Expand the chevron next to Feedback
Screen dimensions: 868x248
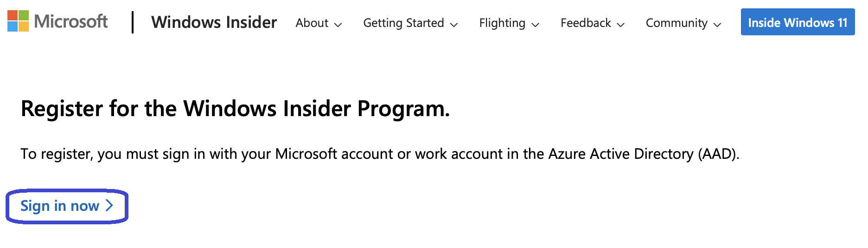[621, 25]
